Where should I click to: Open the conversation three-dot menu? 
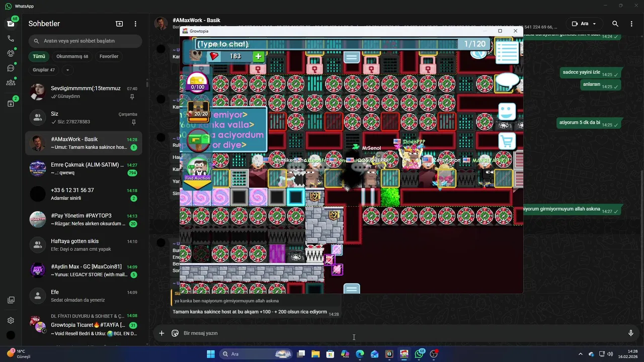click(x=631, y=24)
